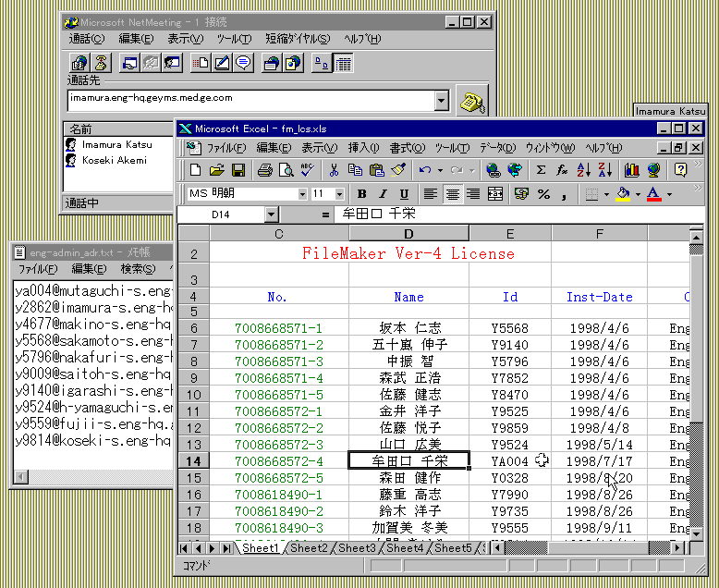
Task: Open the Paste Function fx icon
Action: pyautogui.click(x=562, y=170)
